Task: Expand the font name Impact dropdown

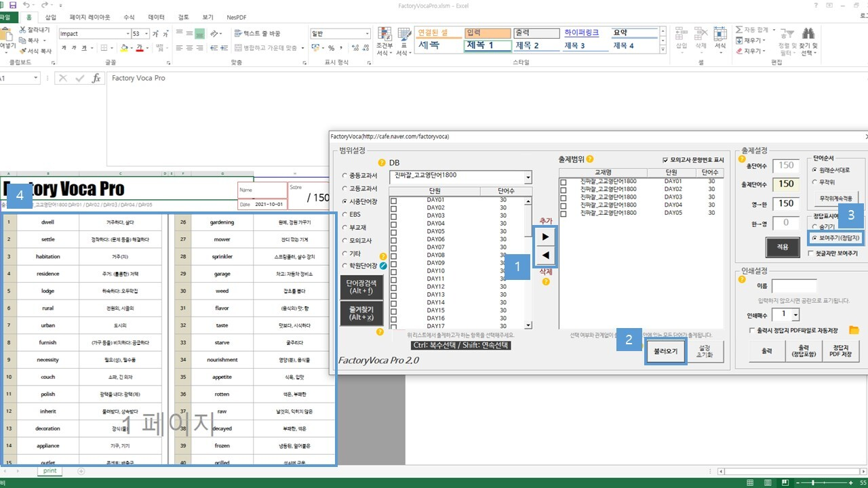Action: tap(127, 34)
